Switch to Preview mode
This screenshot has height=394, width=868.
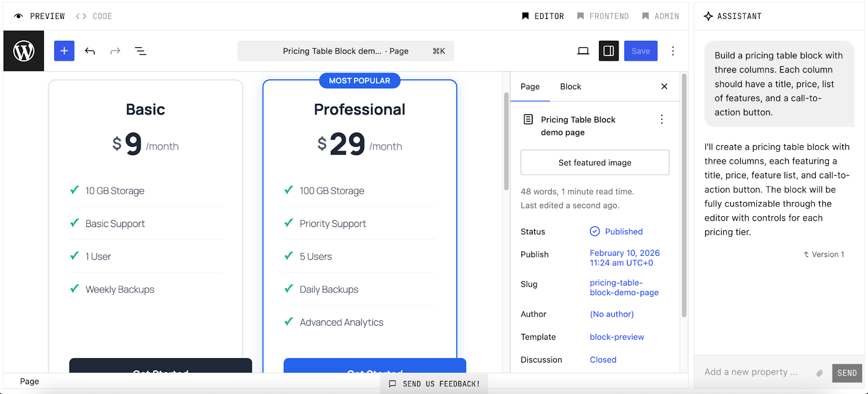coord(39,16)
